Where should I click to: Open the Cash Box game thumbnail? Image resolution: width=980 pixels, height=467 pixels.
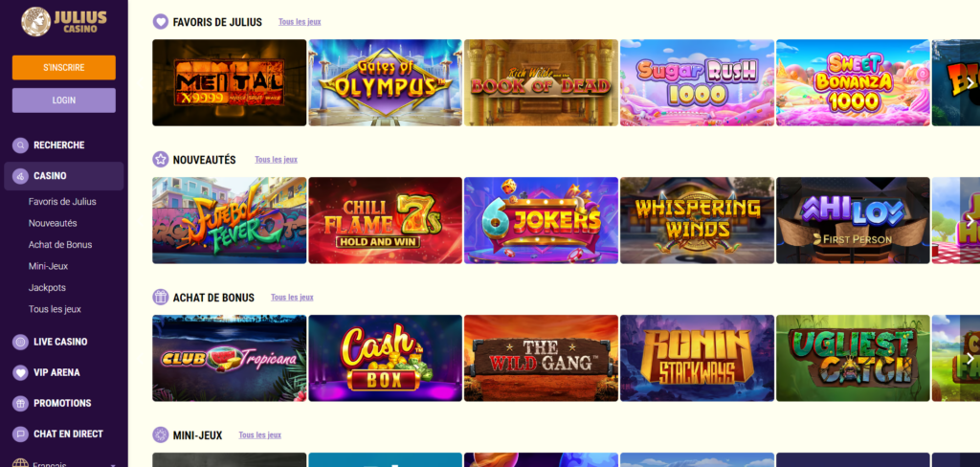[385, 358]
